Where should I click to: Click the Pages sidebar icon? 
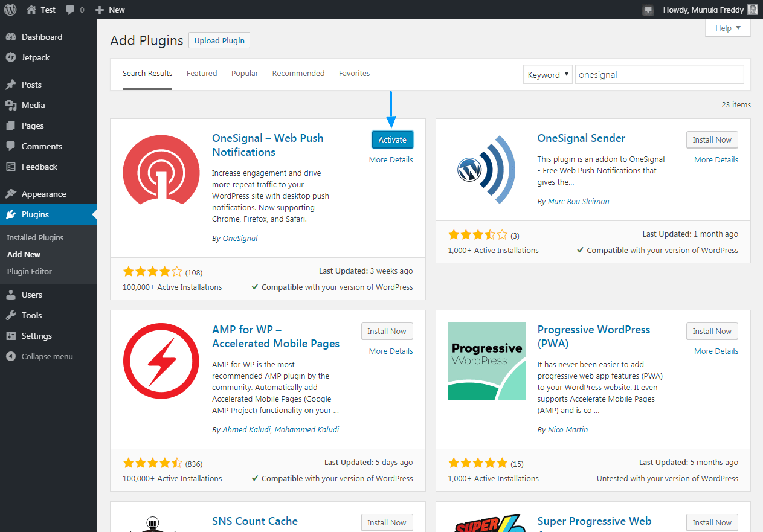point(11,126)
